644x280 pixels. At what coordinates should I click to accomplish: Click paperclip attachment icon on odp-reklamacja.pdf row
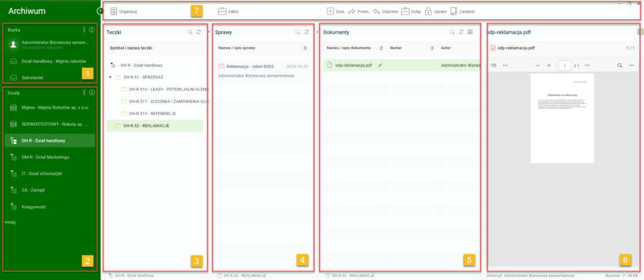click(380, 65)
